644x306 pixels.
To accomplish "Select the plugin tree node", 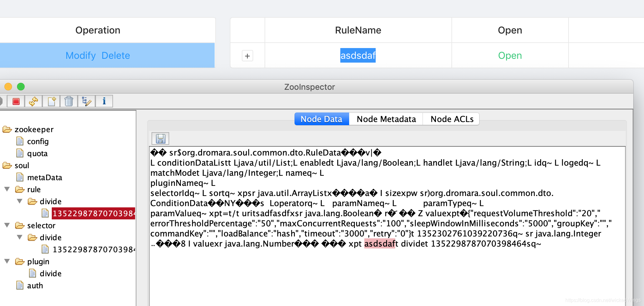I will tap(38, 262).
